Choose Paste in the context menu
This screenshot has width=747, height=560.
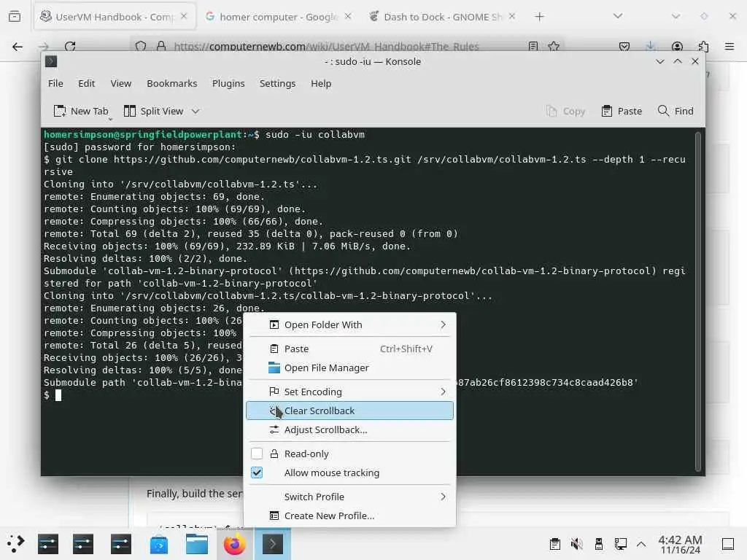point(349,349)
